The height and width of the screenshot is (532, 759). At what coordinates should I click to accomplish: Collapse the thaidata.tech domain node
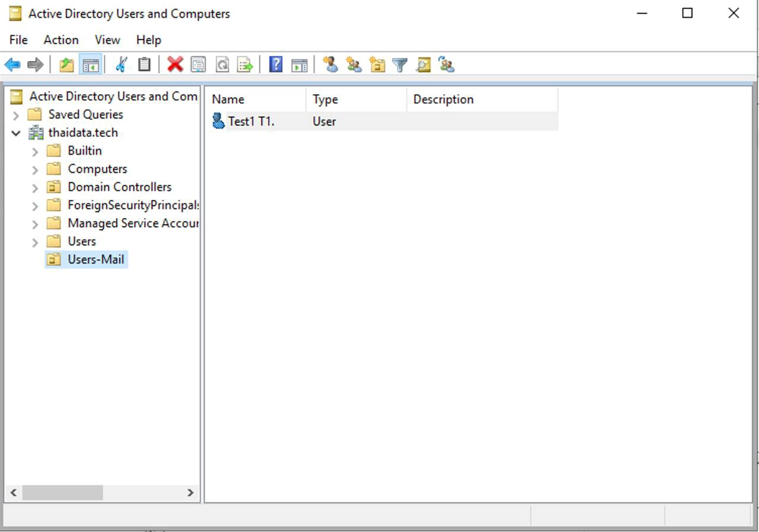tap(16, 133)
